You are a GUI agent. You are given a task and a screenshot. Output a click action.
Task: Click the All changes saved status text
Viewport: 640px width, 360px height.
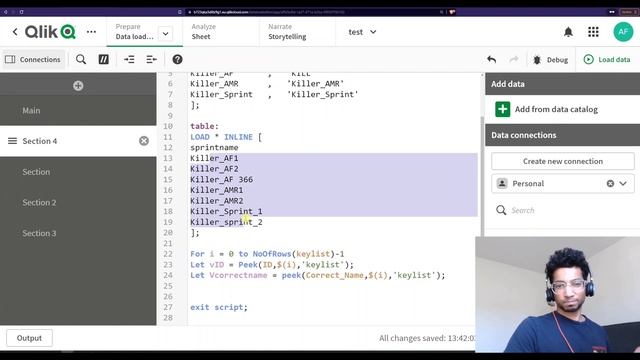[x=427, y=338]
